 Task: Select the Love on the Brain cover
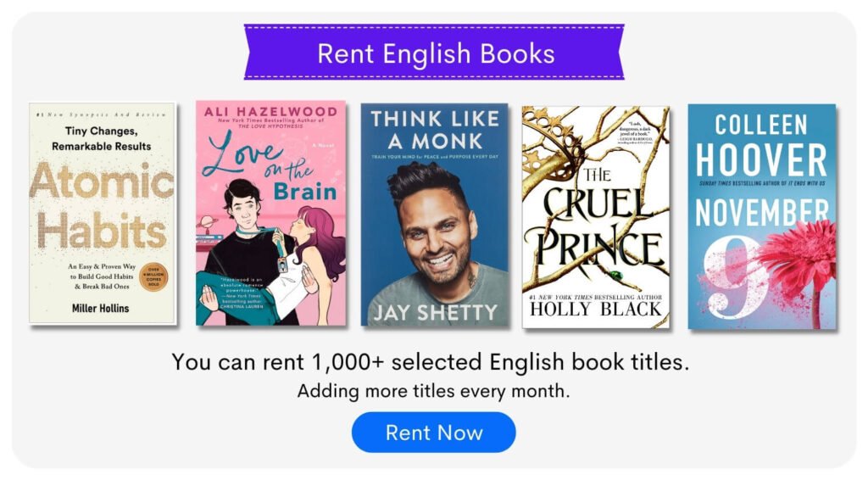(270, 213)
